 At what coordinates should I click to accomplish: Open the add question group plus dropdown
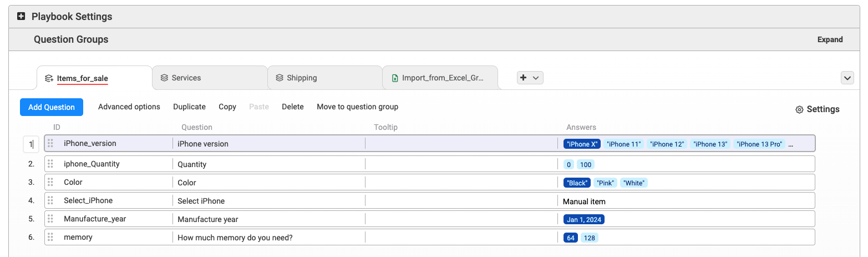530,78
